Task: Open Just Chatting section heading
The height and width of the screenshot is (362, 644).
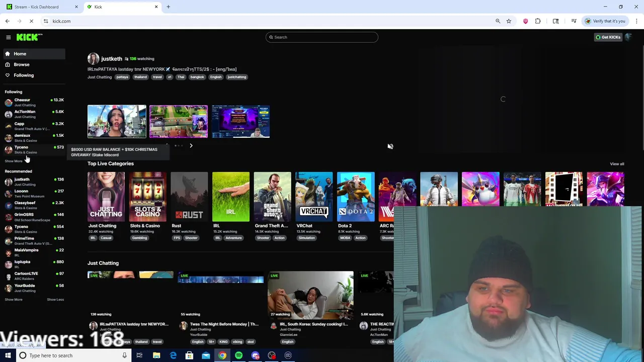Action: pos(103,263)
